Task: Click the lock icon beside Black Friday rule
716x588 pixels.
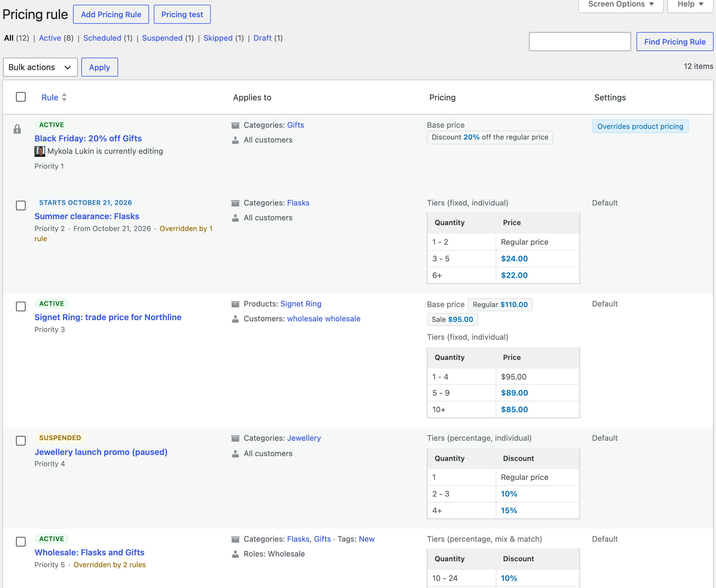Action: pos(17,129)
